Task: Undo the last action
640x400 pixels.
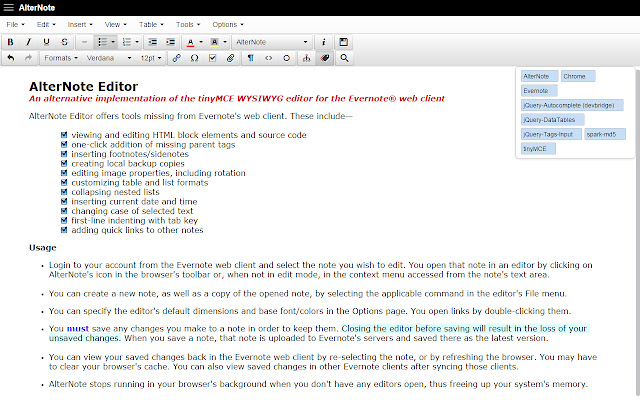Action: pos(11,58)
